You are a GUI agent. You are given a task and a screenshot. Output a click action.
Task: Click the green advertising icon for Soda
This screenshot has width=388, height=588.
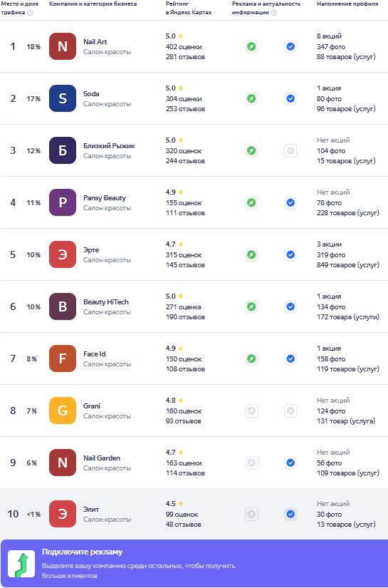coord(252,98)
